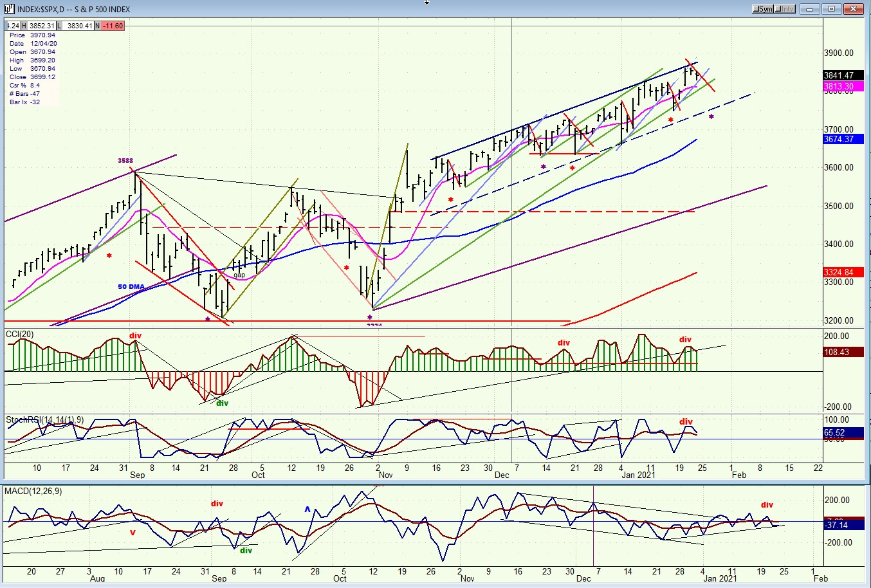This screenshot has width=871, height=588.
Task: Click the green div label in MACD pane
Action: [246, 551]
